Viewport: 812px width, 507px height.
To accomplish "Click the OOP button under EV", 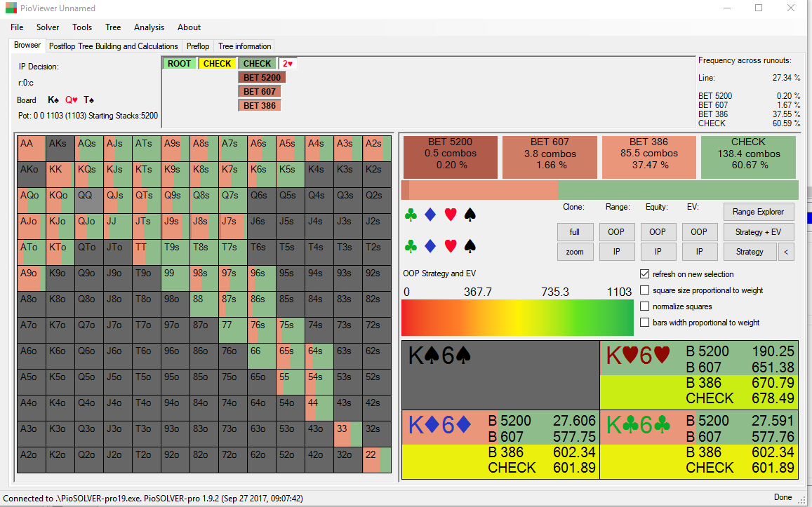I will (699, 232).
